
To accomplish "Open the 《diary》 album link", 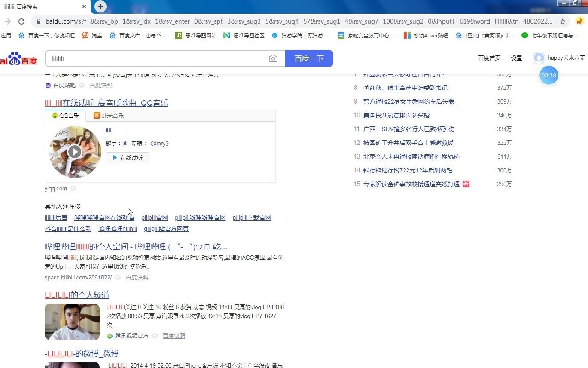I will click(159, 144).
